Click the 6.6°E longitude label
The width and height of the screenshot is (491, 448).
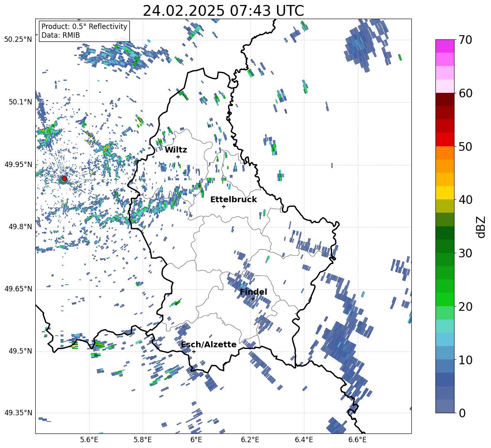click(357, 440)
